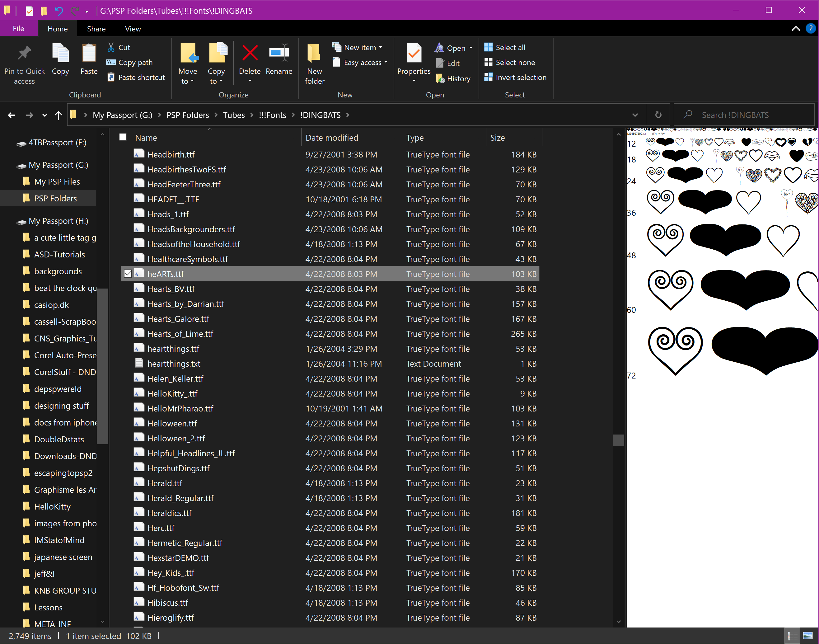Toggle the select-all checkbox beside Name
Image resolution: width=819 pixels, height=644 pixels.
(123, 137)
